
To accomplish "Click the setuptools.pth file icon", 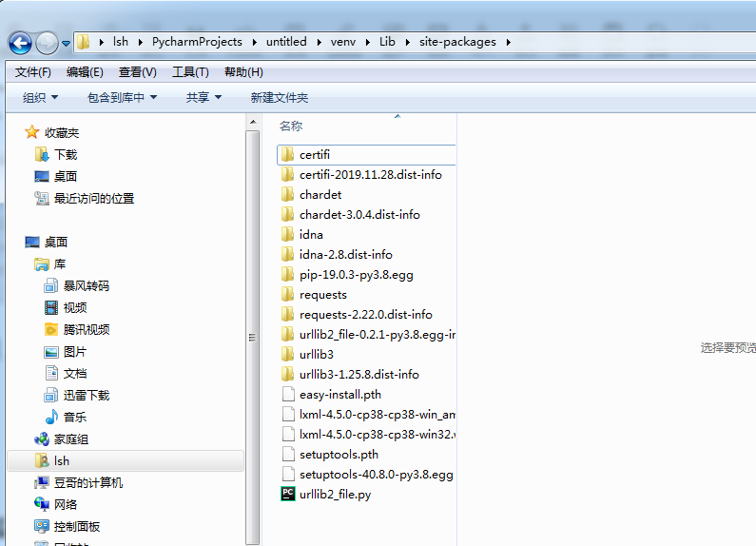I will [288, 455].
